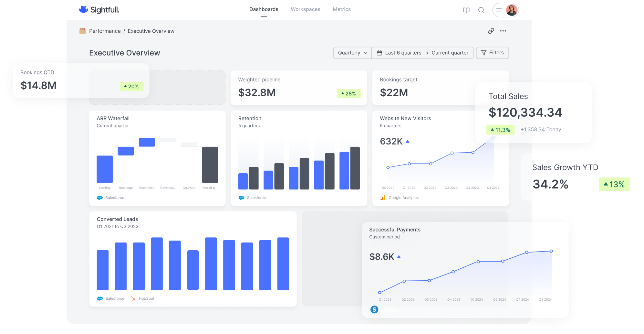Select the Q1 2023 payments data point
644x334 pixels.
(380, 293)
